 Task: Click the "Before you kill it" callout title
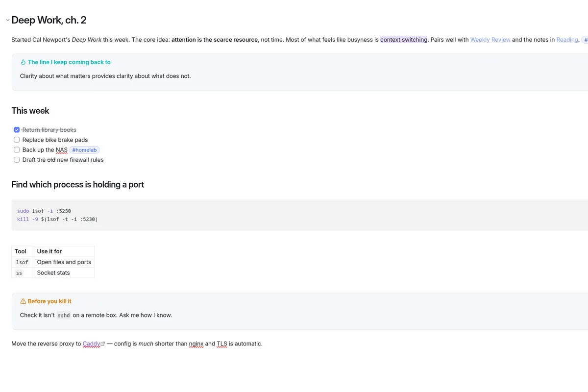(x=49, y=301)
